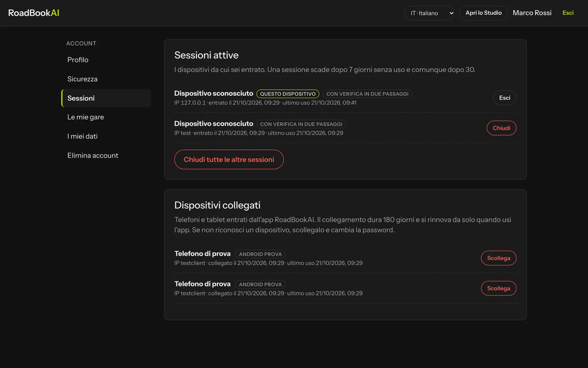Click the ANDROID PROVA badge on second phone
Viewport: 588px width, 368px height.
(x=260, y=284)
